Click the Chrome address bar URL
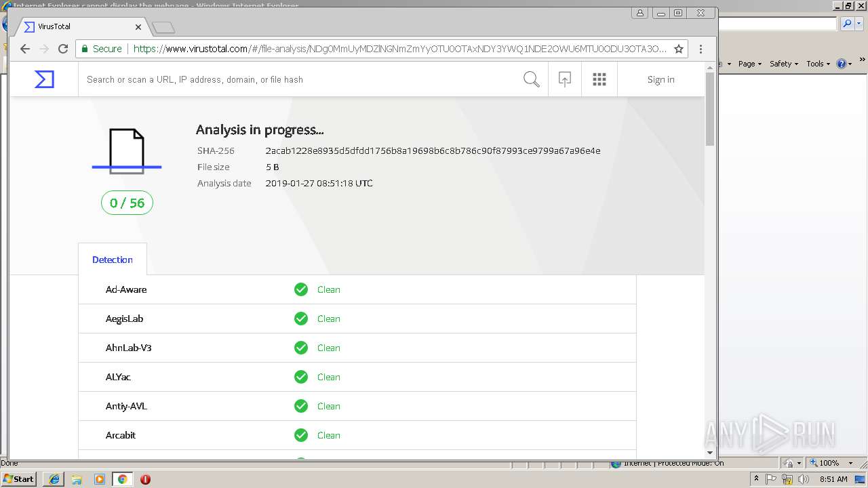The width and height of the screenshot is (868, 488). click(x=400, y=49)
